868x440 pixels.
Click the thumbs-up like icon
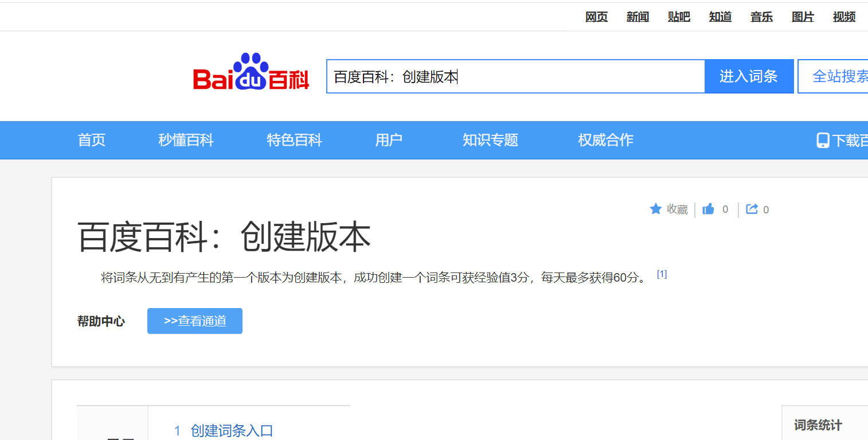709,209
